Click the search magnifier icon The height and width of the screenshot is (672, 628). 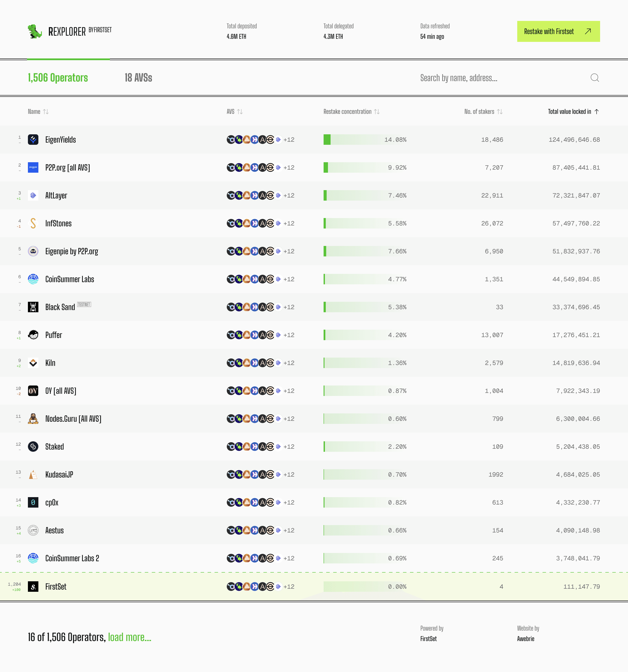595,78
